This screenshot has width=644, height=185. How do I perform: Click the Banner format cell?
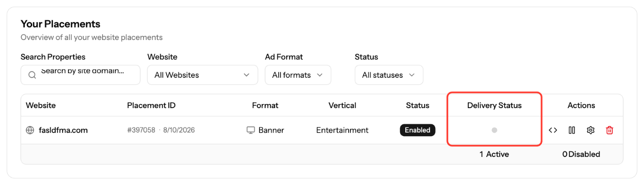(x=265, y=130)
